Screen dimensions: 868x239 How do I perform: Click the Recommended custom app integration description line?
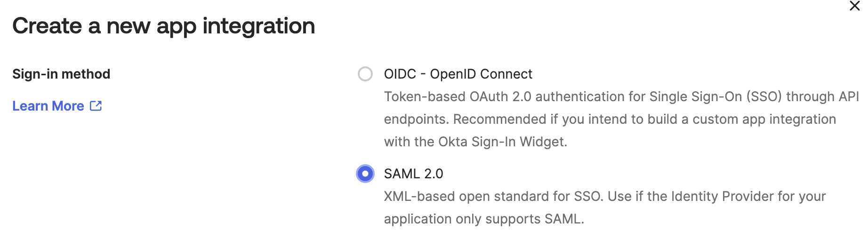click(x=610, y=119)
